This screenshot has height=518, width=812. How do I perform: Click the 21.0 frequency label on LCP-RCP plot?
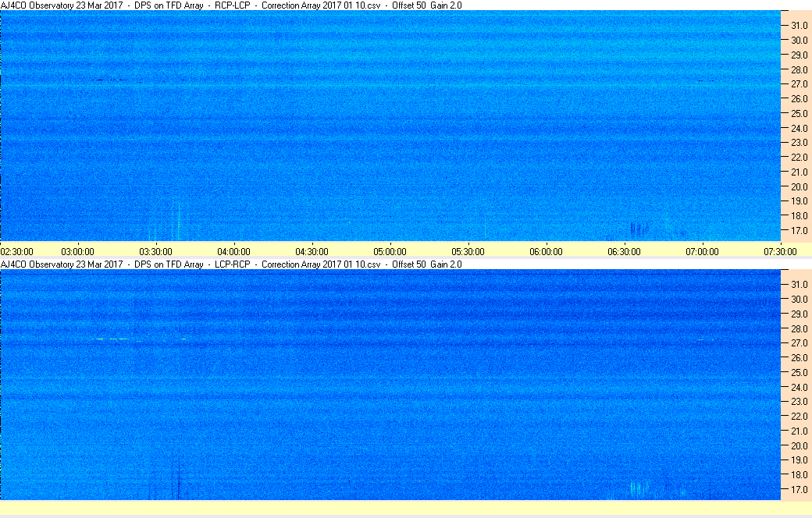click(x=799, y=431)
